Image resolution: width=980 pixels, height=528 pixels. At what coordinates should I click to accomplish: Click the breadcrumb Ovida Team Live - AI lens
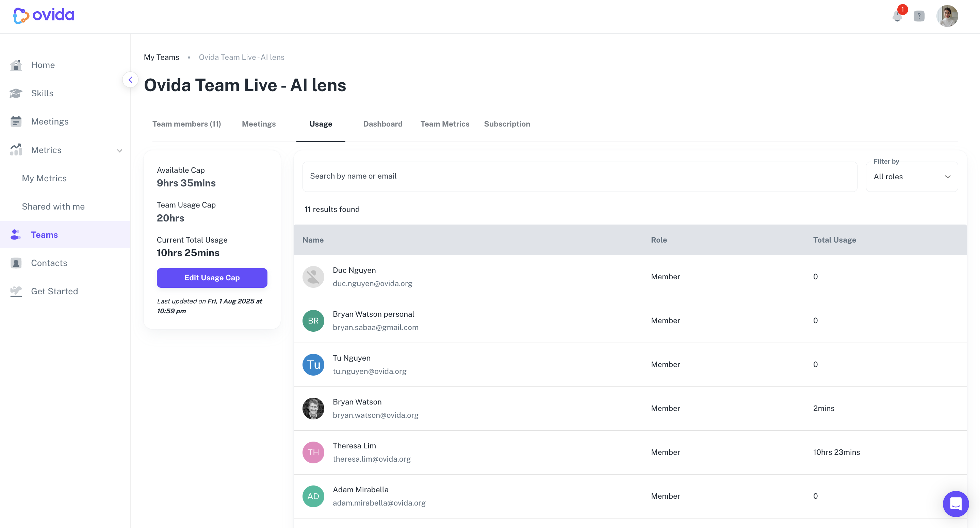[x=242, y=57]
